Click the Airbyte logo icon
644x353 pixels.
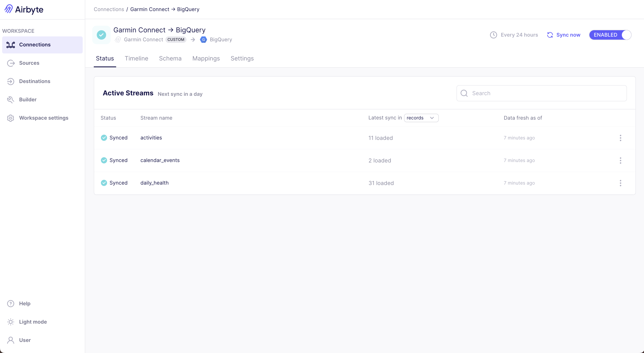[9, 9]
